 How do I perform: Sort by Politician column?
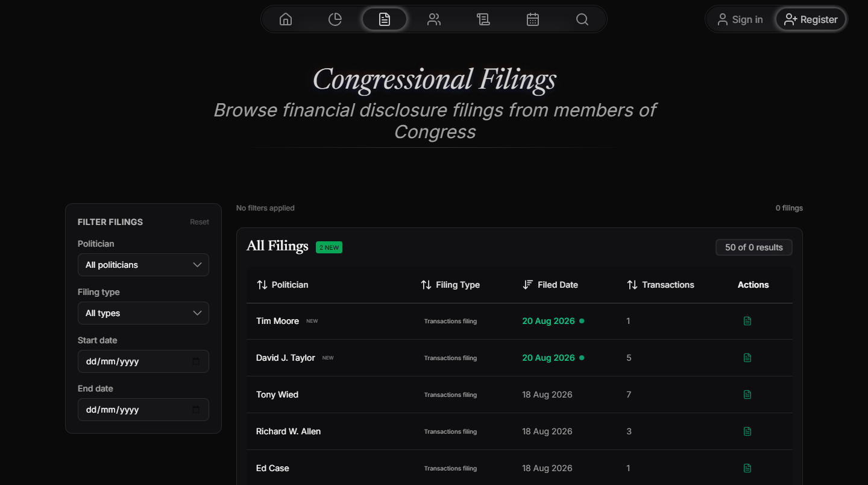[x=282, y=285]
